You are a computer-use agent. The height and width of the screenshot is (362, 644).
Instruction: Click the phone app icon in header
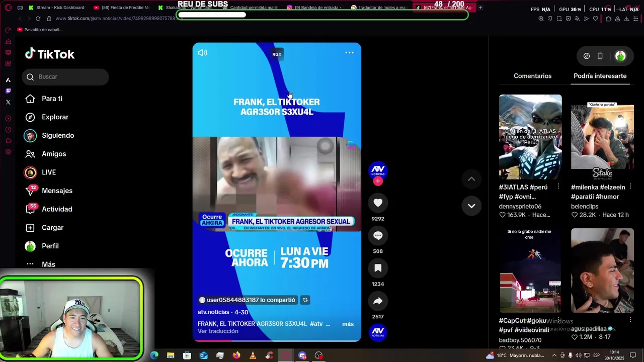600,56
